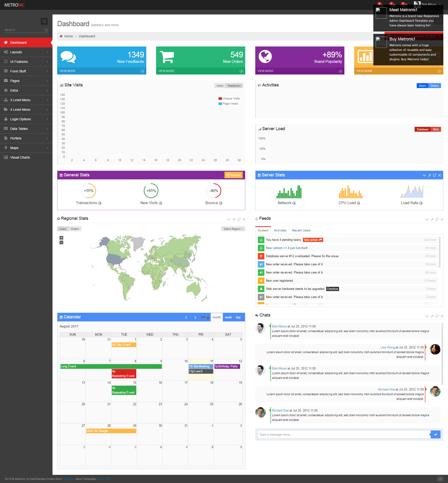
Task: Toggle Regional Stats to Users
Action: [63, 229]
